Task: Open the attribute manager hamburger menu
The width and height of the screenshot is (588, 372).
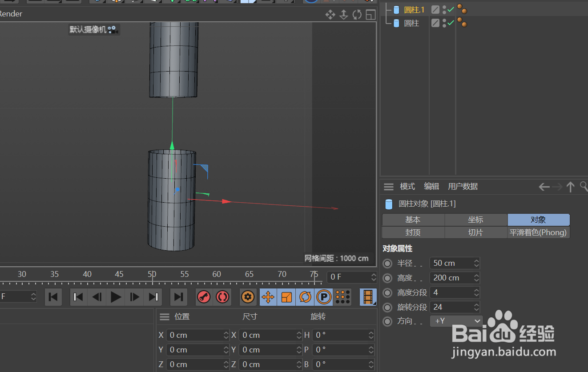Action: click(x=389, y=187)
